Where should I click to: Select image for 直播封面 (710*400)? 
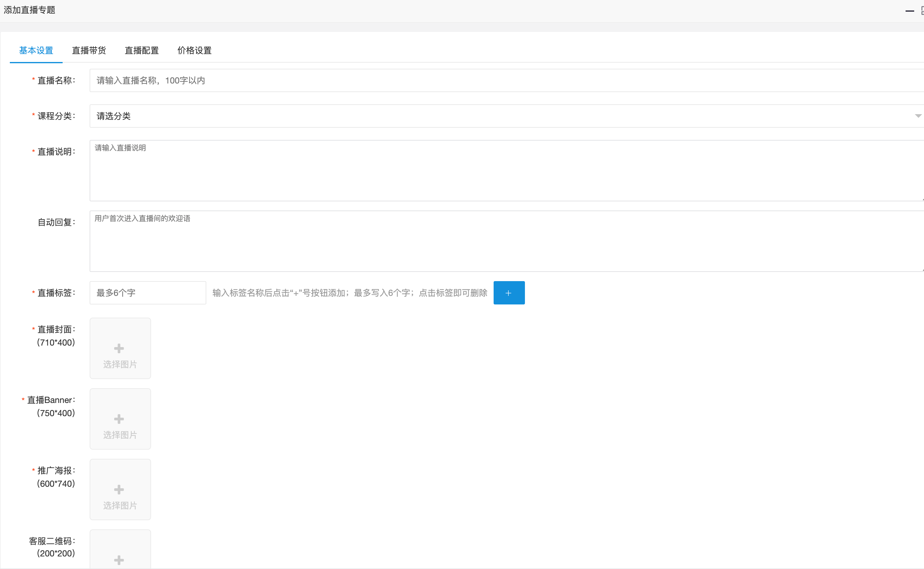[120, 348]
